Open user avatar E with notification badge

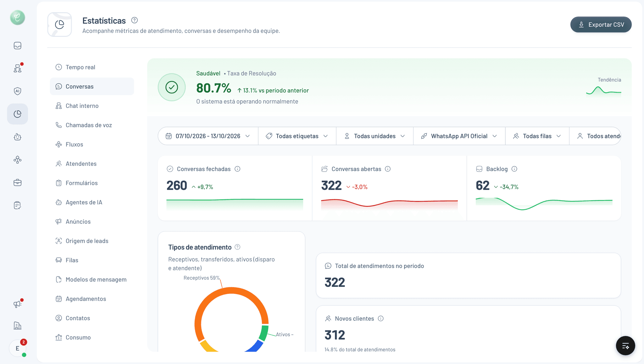(x=18, y=348)
